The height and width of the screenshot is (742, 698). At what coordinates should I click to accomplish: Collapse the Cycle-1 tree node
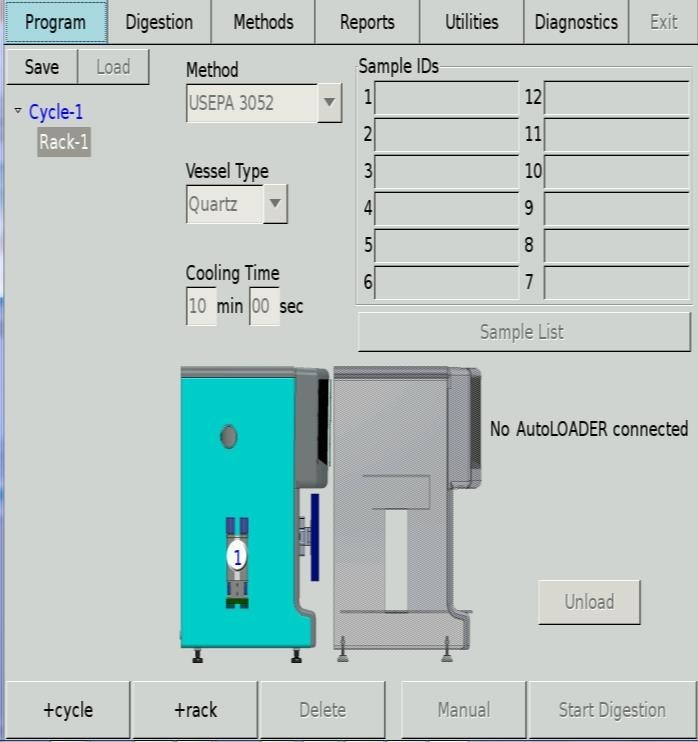tap(18, 112)
